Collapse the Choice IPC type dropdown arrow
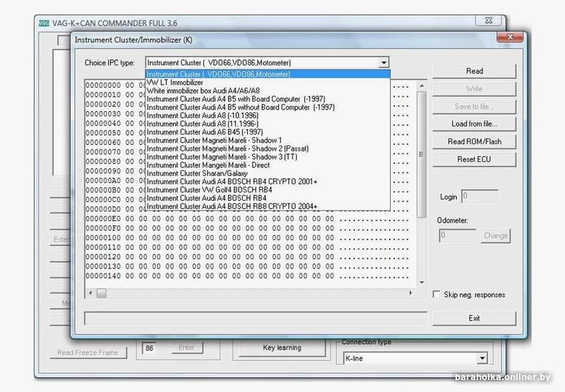Screen dimensions: 565x392 point(383,63)
